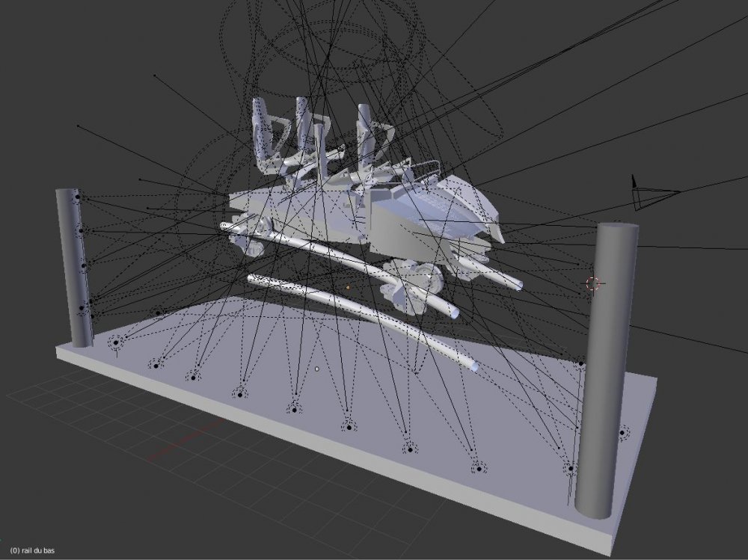Click the orange origin dot between rails
The height and width of the screenshot is (560, 748).
tap(348, 286)
